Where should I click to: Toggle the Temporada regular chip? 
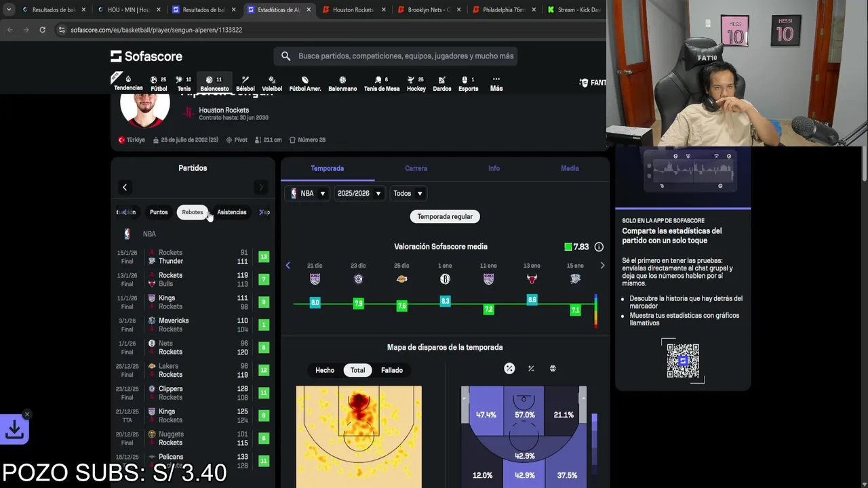tap(445, 216)
